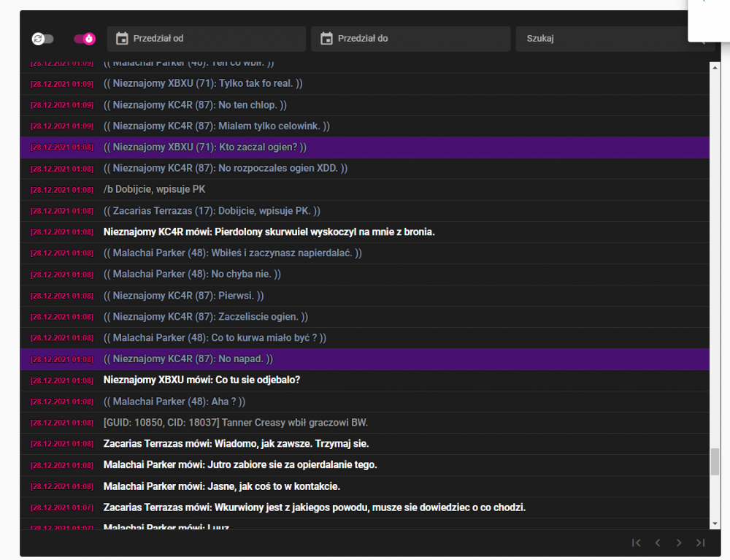Screen dimensions: 730x560
Task: Select log row 'Mialem tylko celowink.'
Action: point(364,126)
